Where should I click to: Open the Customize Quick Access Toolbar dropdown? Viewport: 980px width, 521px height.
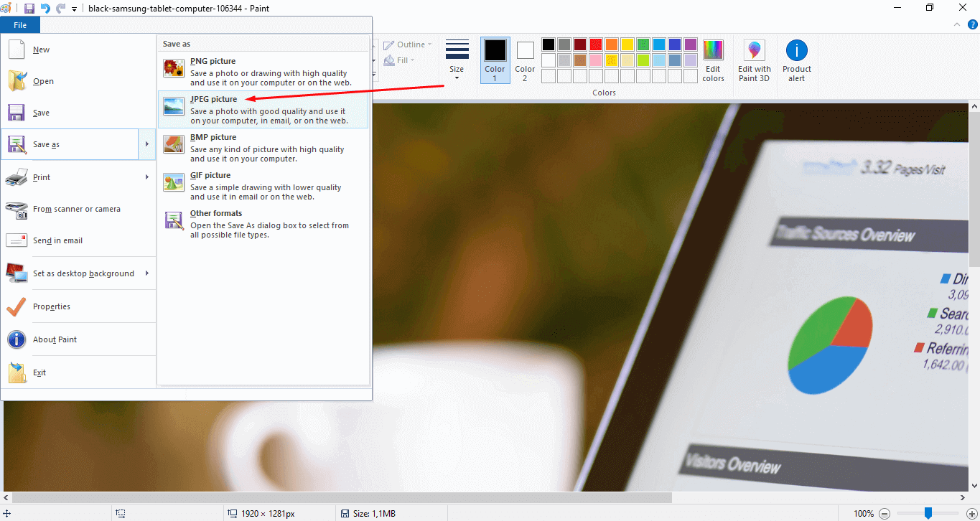tap(75, 9)
